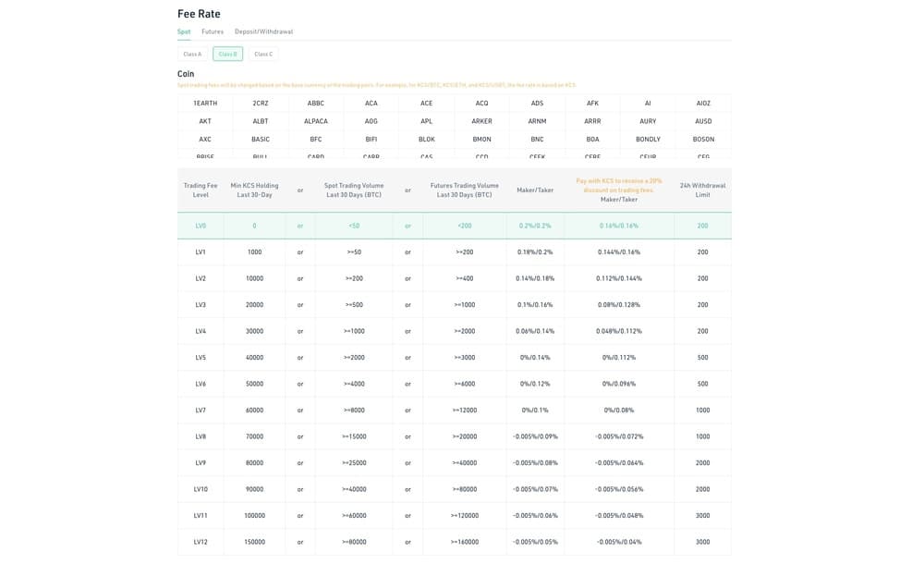924x564 pixels.
Task: Select the Class B coin group
Action: click(x=227, y=55)
